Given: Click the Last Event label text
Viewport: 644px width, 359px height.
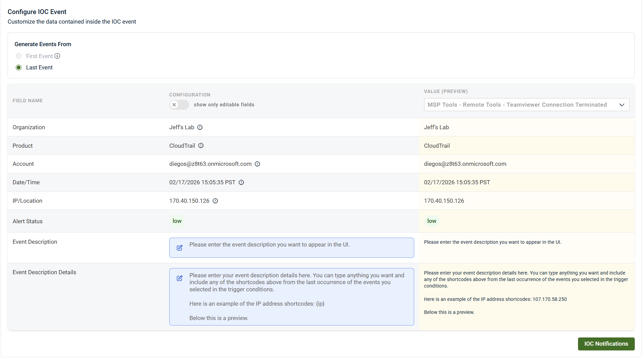Looking at the screenshot, I should coord(39,68).
